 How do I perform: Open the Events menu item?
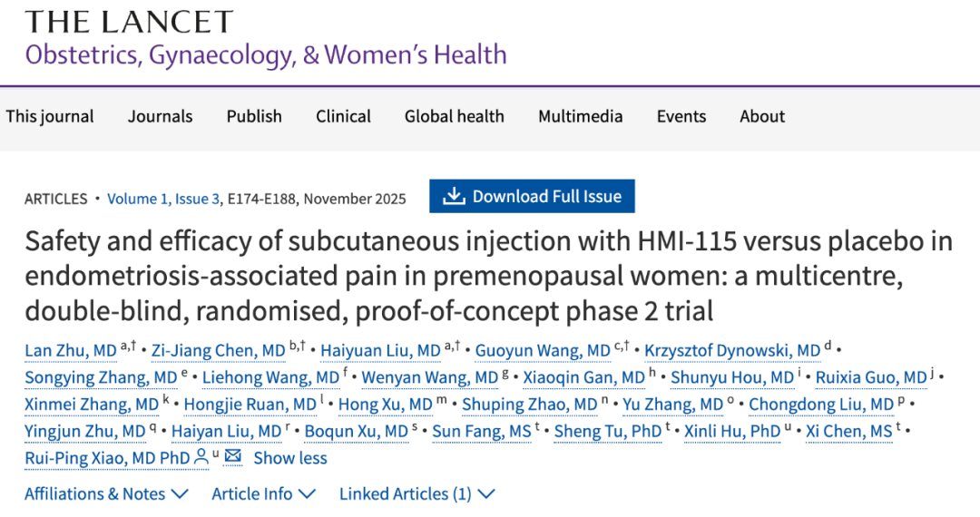click(681, 116)
